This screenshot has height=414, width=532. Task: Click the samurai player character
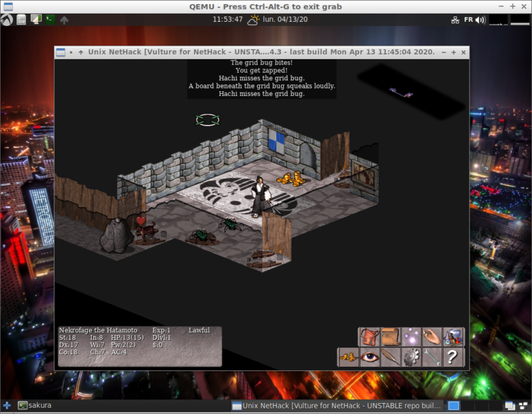click(261, 197)
